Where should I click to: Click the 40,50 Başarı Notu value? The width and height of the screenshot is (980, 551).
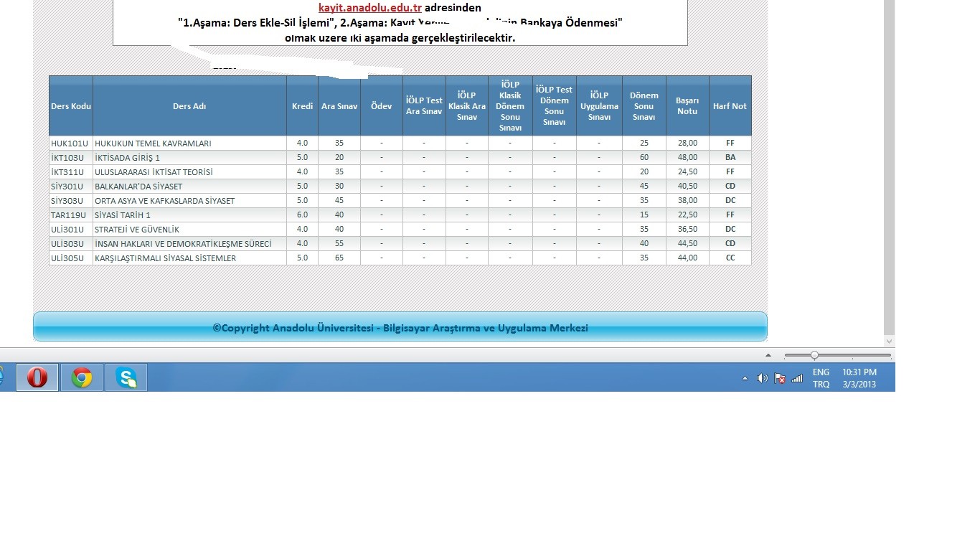point(687,187)
